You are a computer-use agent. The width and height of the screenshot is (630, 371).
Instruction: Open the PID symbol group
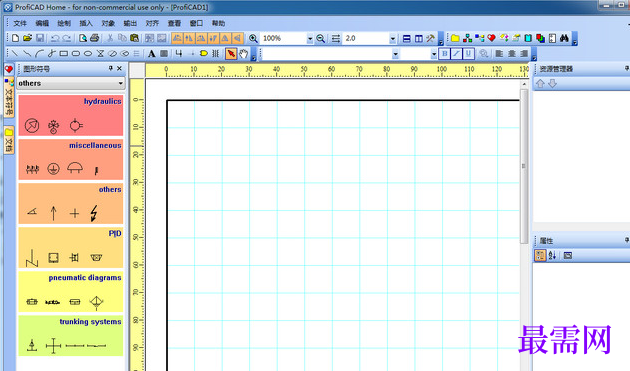(71, 248)
